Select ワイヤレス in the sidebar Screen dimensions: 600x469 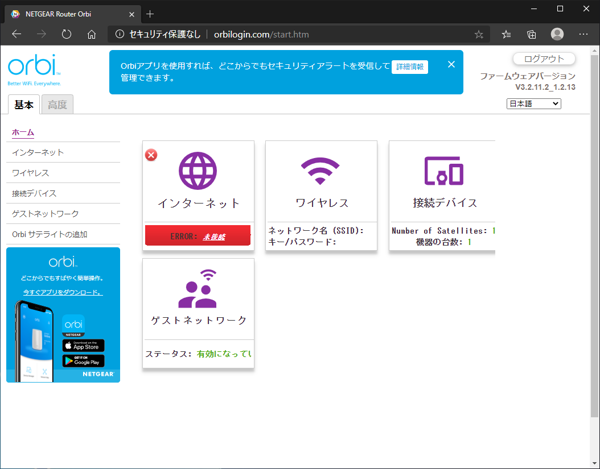pos(31,173)
